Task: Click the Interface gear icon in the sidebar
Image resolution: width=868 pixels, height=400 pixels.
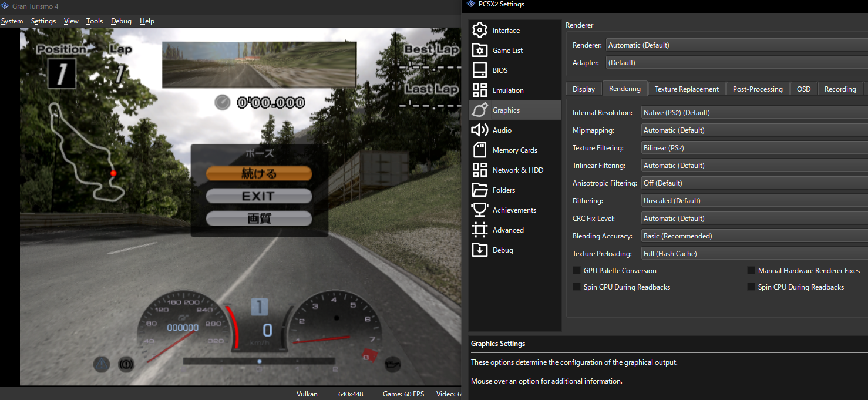Action: point(480,30)
